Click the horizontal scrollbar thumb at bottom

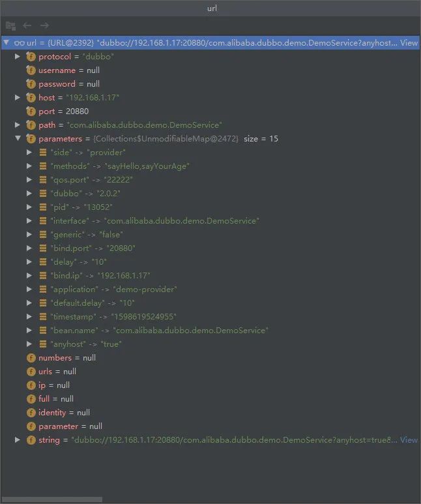click(51, 499)
